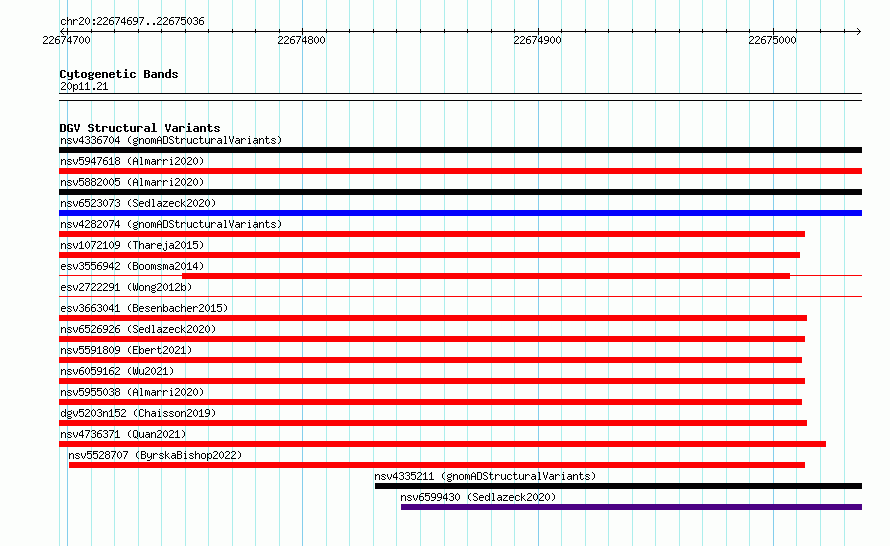Open variant nsv5591809 (Ebert2021) label
890x546 pixels.
[x=126, y=350]
